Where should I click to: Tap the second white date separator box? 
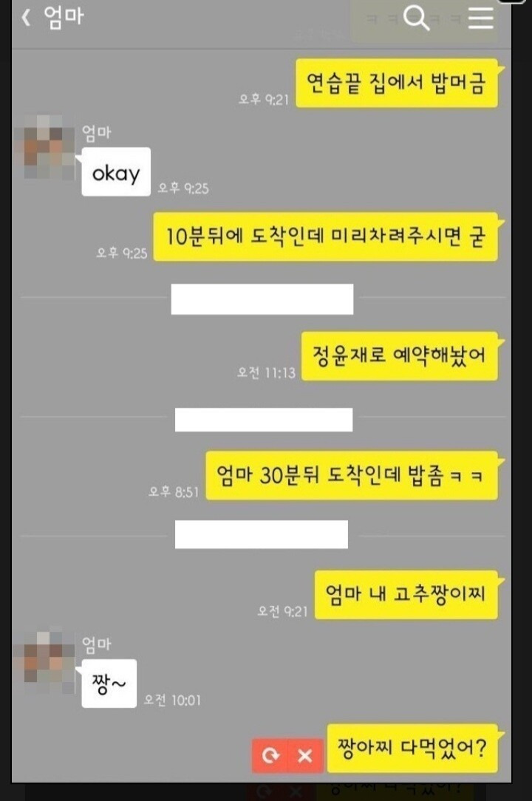(264, 420)
